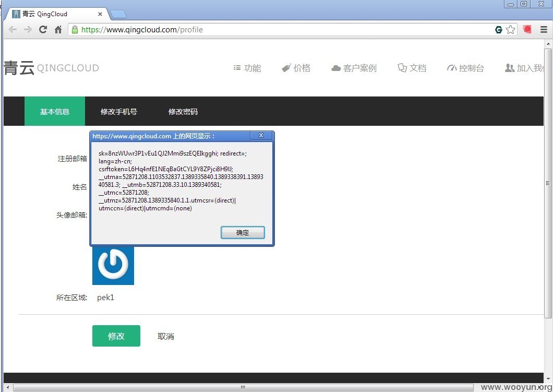553x392 pixels.
Task: Open the Chrome hamburger menu
Action: tap(544, 30)
